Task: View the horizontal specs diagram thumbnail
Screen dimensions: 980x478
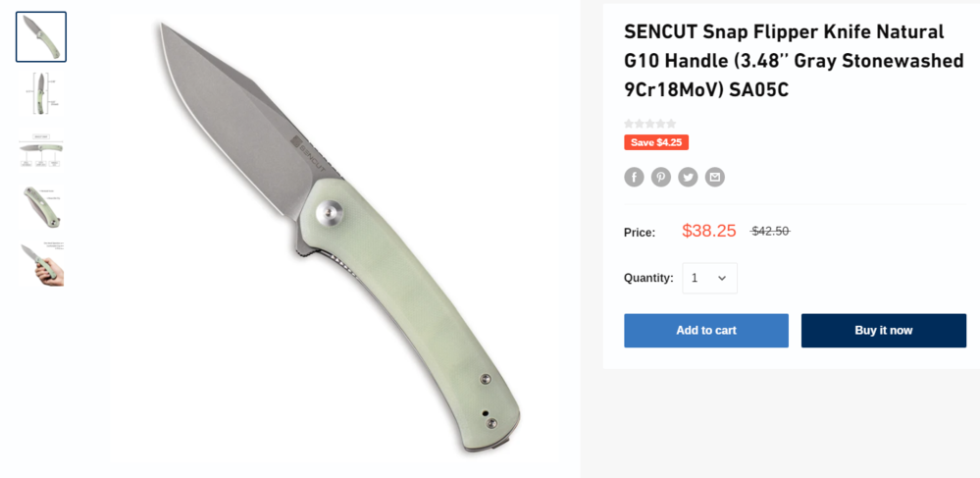Action: pos(41,151)
